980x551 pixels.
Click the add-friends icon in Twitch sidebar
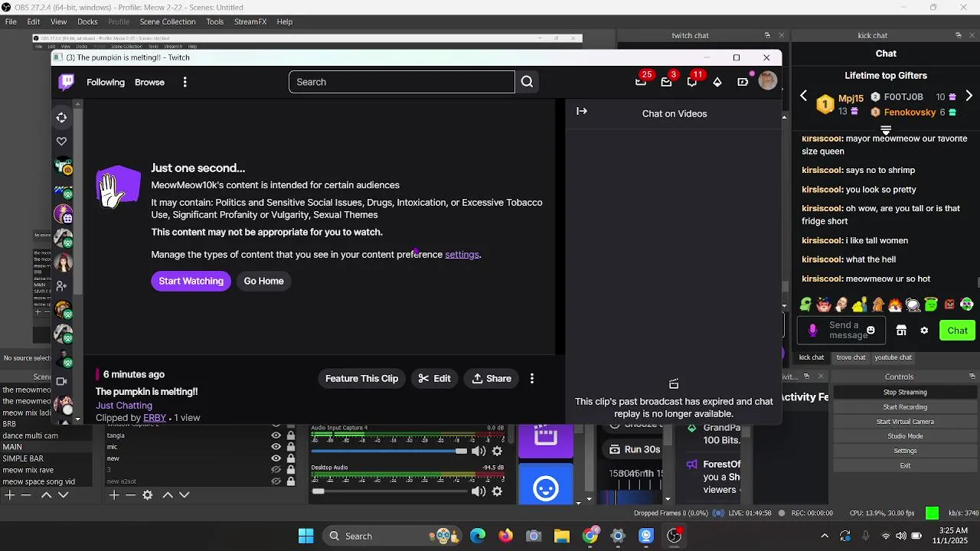tap(62, 285)
